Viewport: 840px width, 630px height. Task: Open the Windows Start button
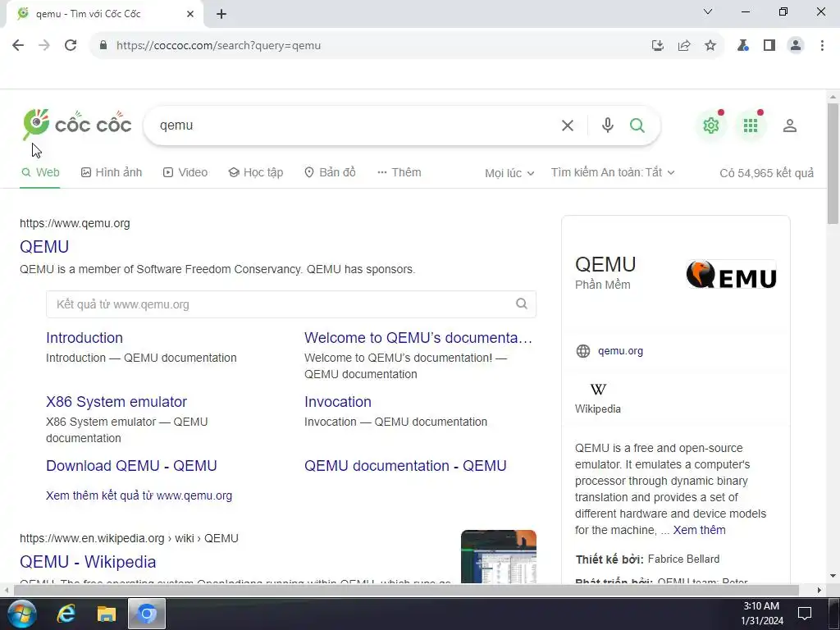pyautogui.click(x=21, y=614)
